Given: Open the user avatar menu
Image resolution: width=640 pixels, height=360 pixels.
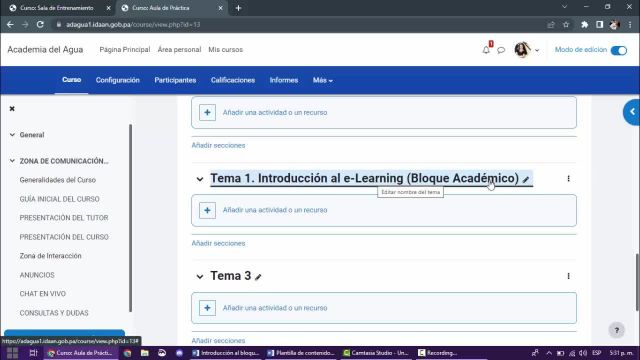Looking at the screenshot, I should pos(526,50).
